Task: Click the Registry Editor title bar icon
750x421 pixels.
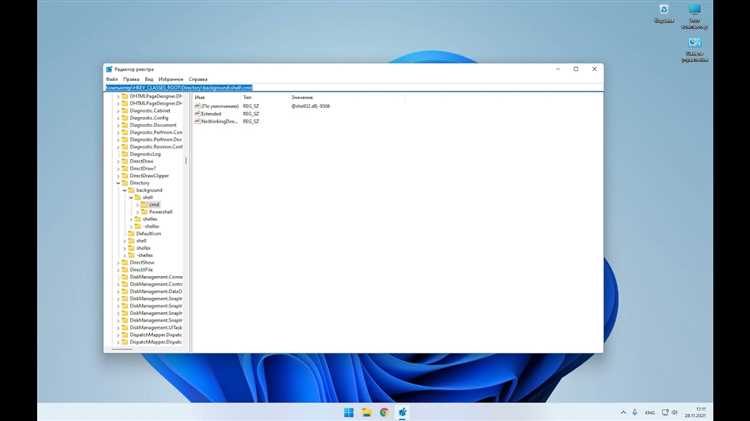Action: point(109,69)
